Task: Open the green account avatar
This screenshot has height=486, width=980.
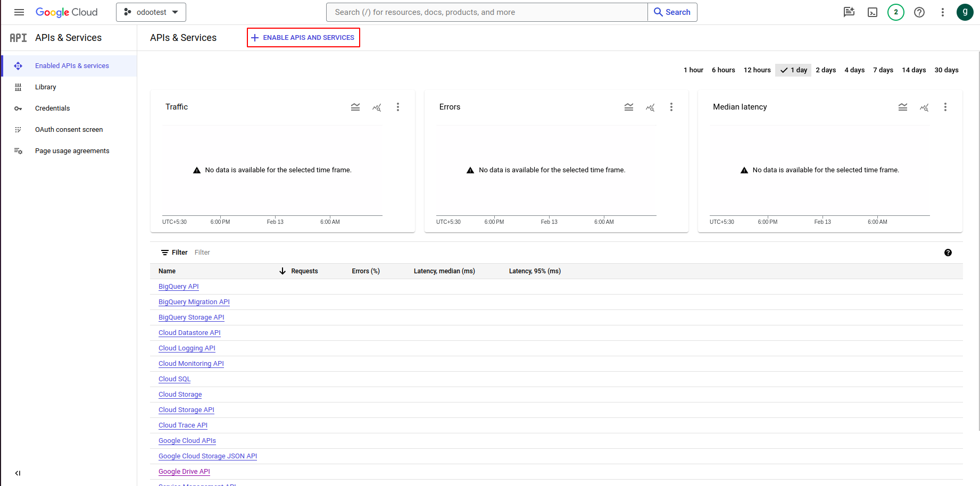Action: point(965,12)
